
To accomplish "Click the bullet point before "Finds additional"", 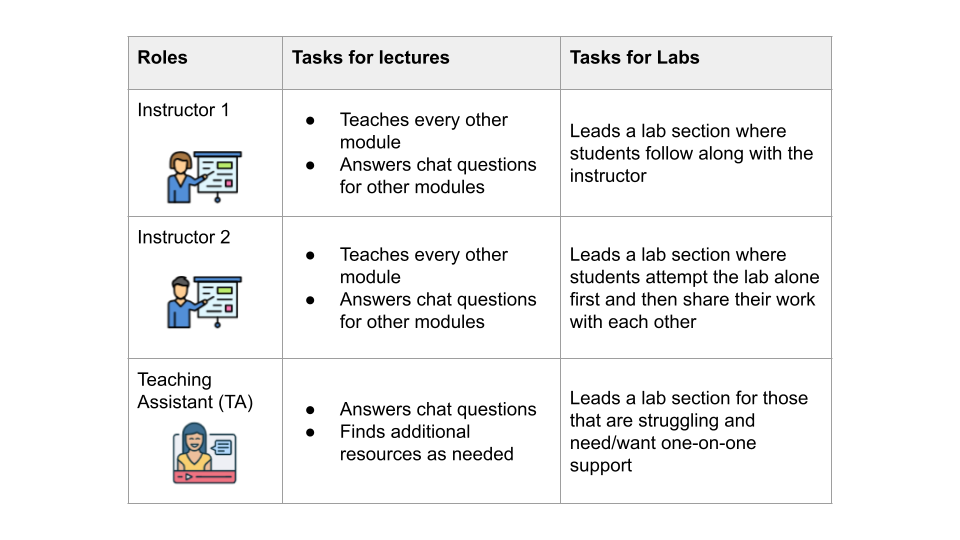I will [x=311, y=432].
